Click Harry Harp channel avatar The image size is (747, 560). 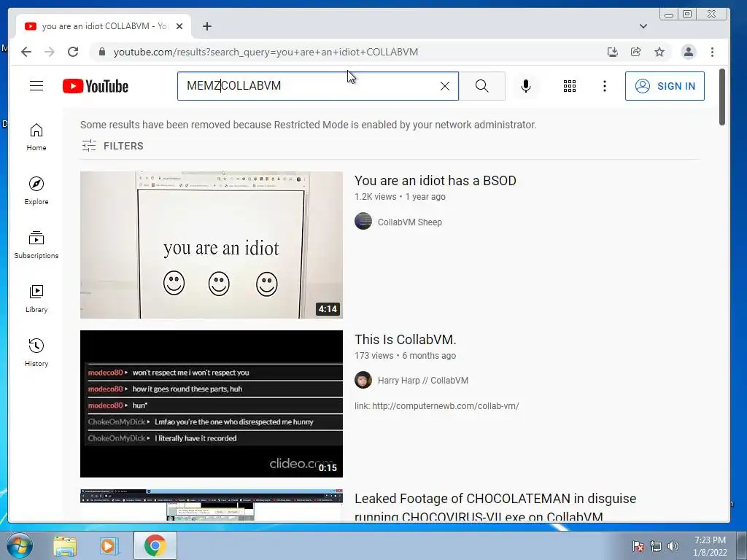tap(363, 380)
